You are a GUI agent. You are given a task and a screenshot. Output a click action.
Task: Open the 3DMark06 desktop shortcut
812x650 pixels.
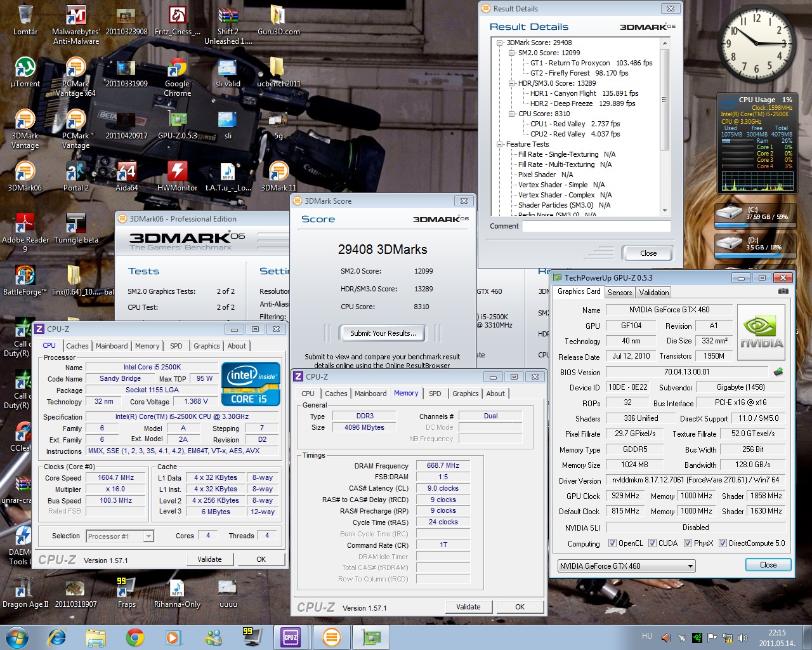pyautogui.click(x=25, y=176)
